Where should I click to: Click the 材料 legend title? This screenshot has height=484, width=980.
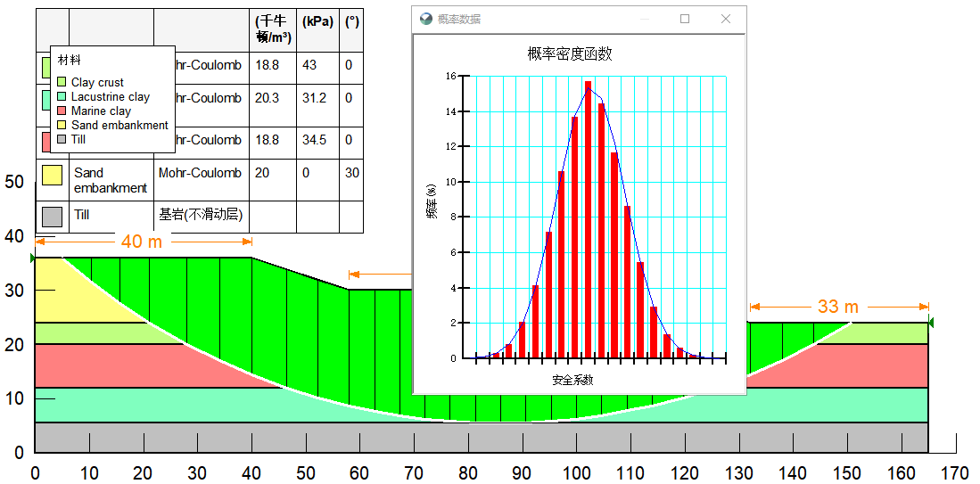pyautogui.click(x=69, y=61)
